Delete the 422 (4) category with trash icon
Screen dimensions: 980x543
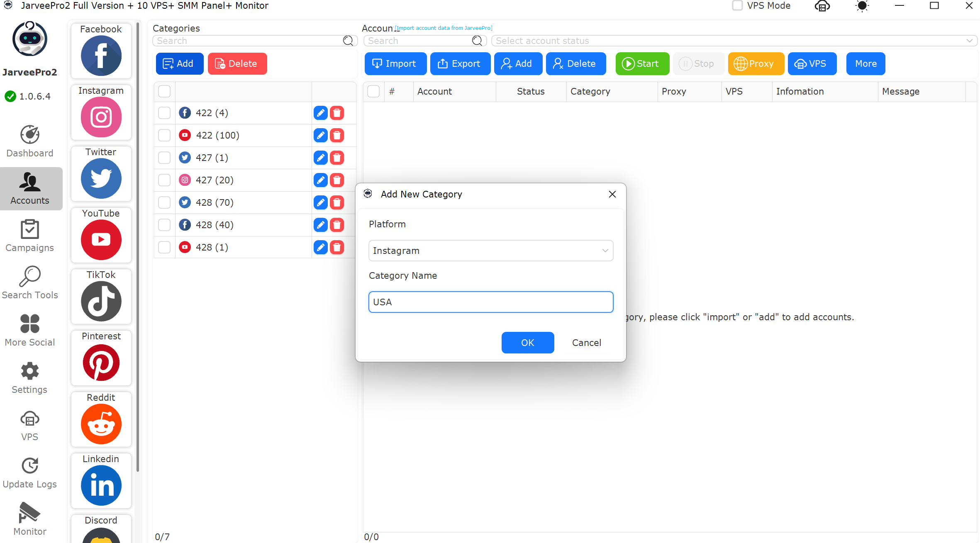point(337,113)
